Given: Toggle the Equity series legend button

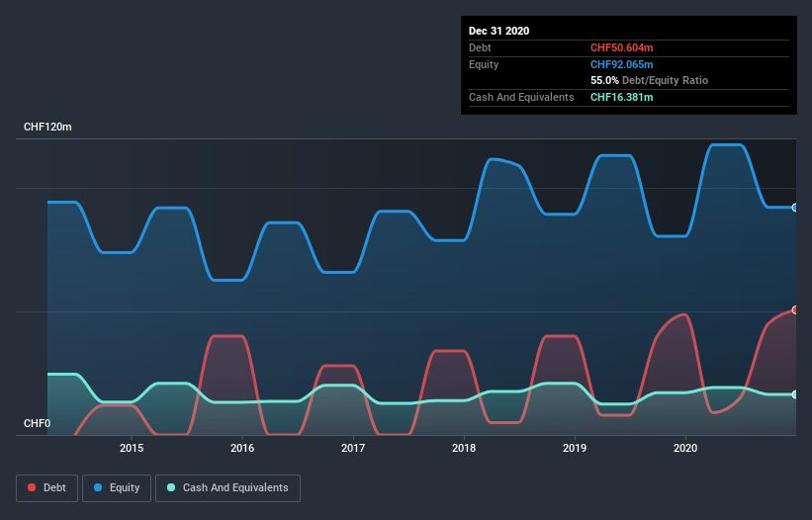Looking at the screenshot, I should point(117,488).
